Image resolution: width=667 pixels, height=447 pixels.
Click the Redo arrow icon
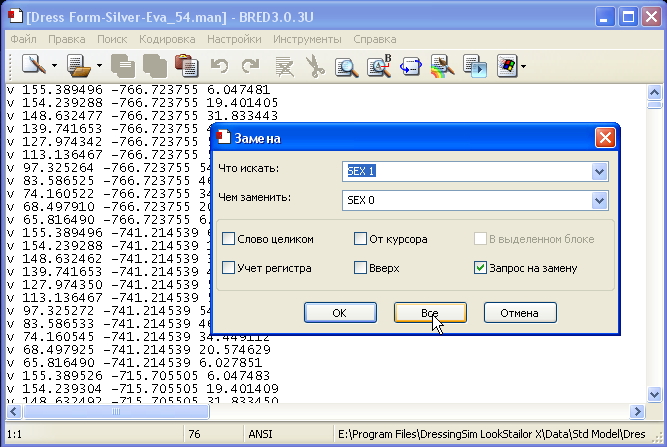tap(251, 66)
